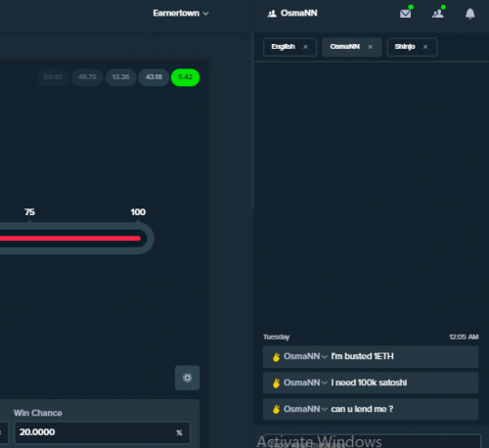
Task: Click the 75 mark on slider scale
Action: coord(29,212)
